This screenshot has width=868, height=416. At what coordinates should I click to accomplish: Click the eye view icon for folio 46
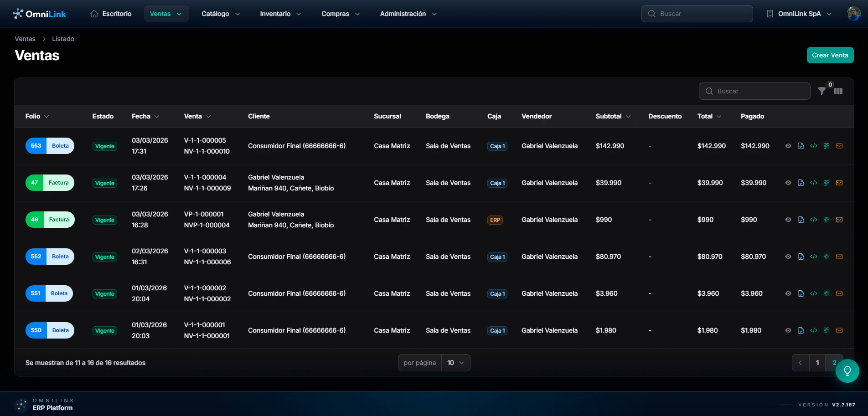click(x=788, y=220)
